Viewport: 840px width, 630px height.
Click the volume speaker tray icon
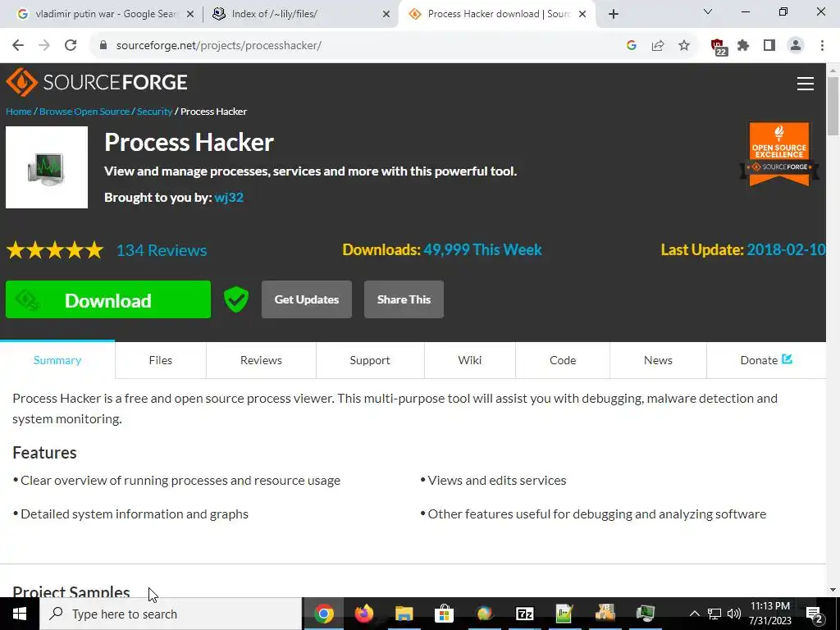coord(734,614)
